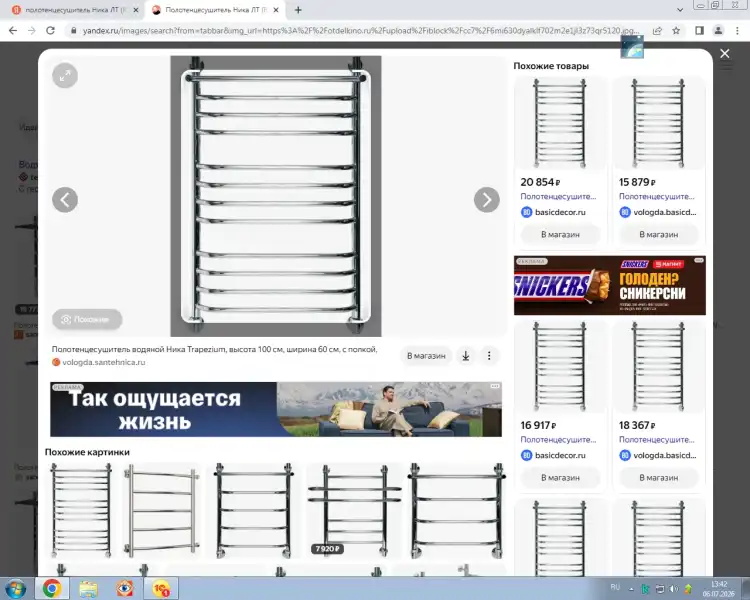
Task: Switch to the first Yandex tab
Action: (x=76, y=10)
